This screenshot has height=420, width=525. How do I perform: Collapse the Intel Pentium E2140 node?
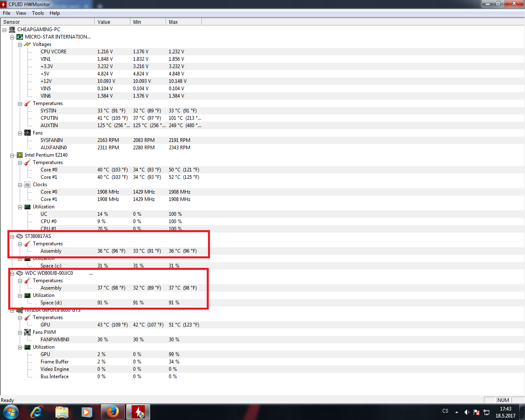coord(12,155)
